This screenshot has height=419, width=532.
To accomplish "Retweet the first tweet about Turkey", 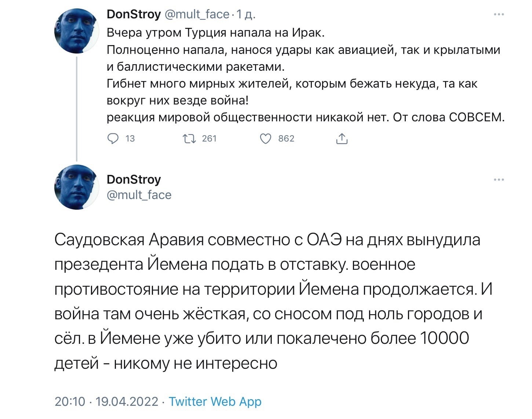I will [x=189, y=139].
